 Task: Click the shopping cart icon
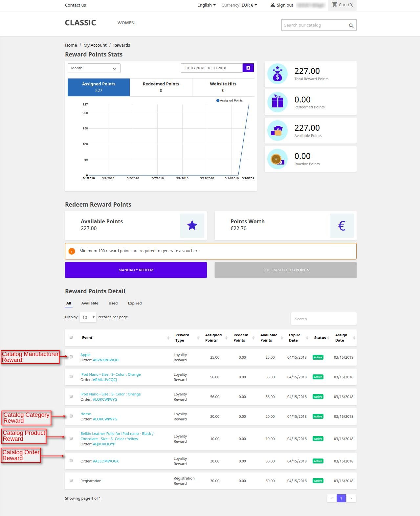pyautogui.click(x=334, y=5)
